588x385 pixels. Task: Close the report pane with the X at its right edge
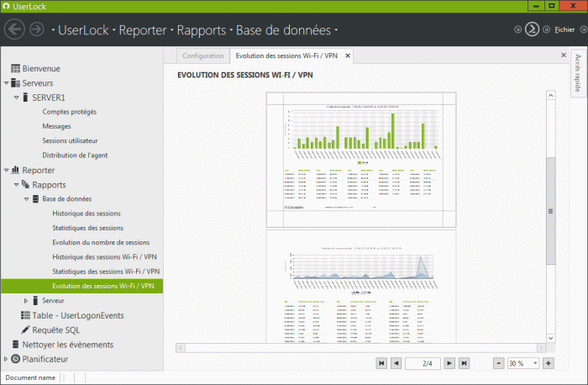[x=564, y=55]
